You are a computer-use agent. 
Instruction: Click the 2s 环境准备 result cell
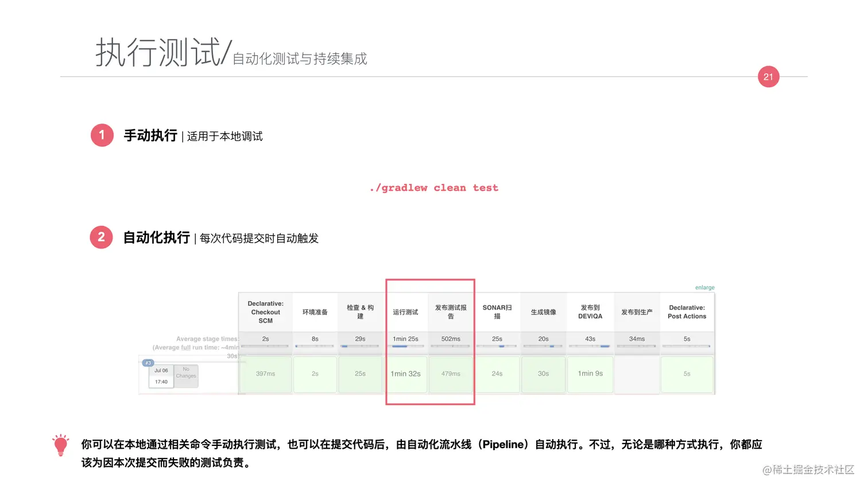click(315, 374)
